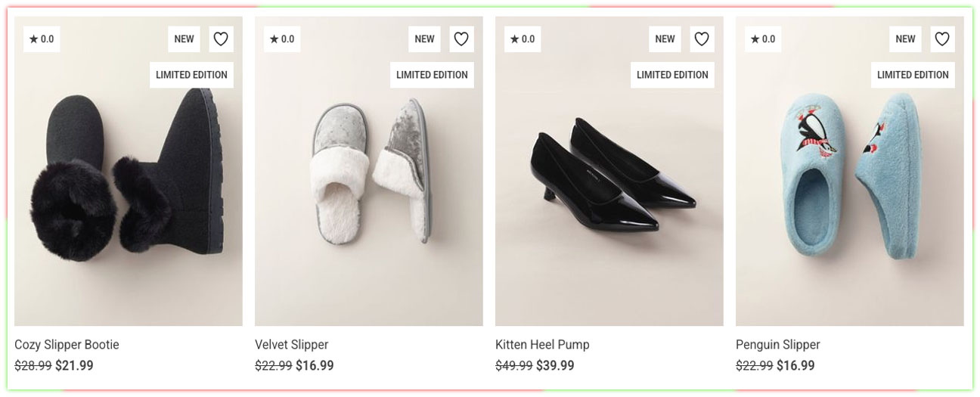Click the $16.99 price of Penguin Slipper
This screenshot has height=397, width=980.
(x=795, y=366)
